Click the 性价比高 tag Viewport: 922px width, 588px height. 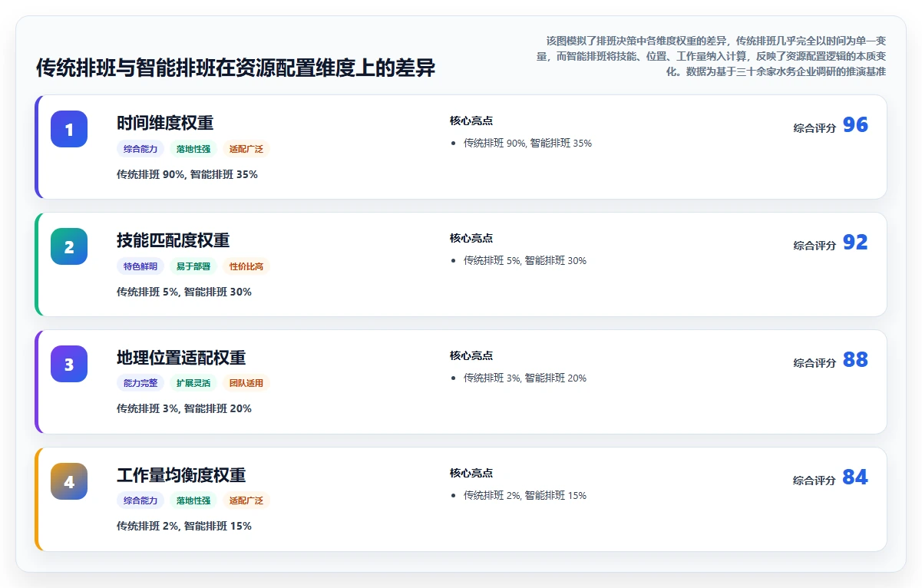click(246, 266)
